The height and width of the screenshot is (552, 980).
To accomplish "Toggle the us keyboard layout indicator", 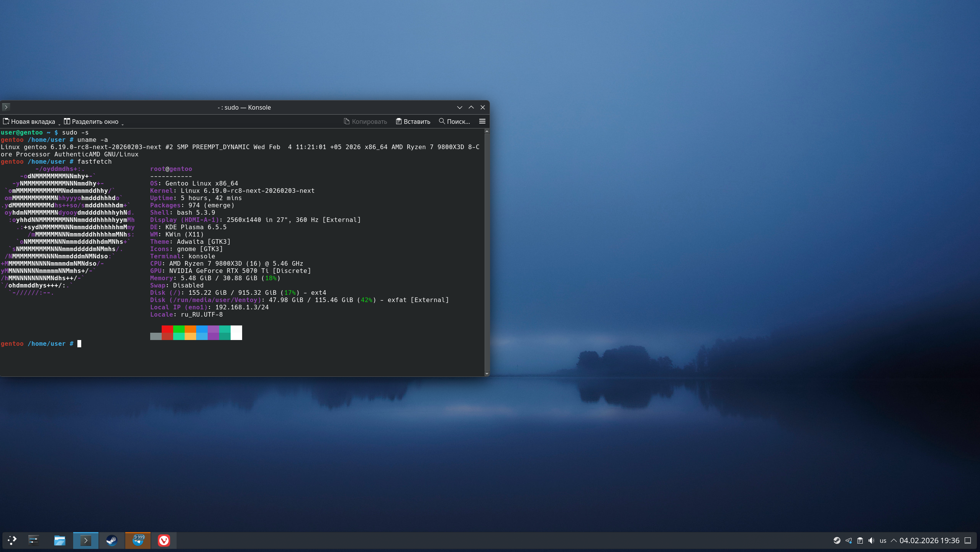I will [883, 540].
